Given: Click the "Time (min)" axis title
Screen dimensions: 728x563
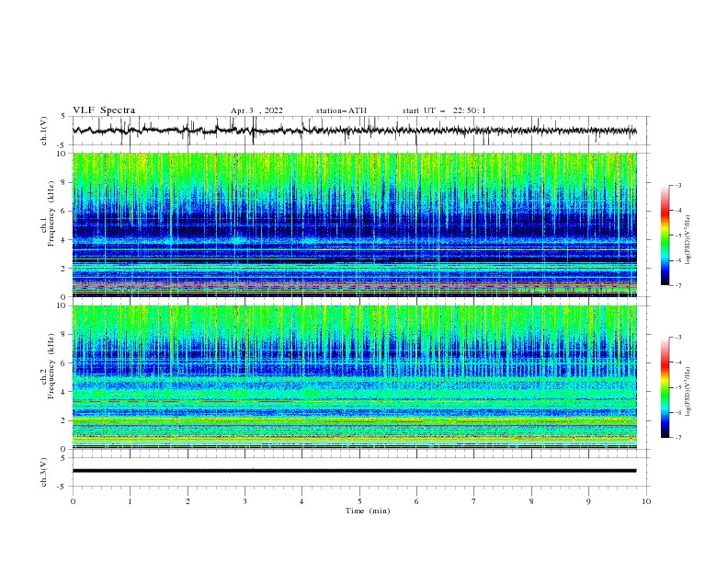Looking at the screenshot, I should point(368,511).
